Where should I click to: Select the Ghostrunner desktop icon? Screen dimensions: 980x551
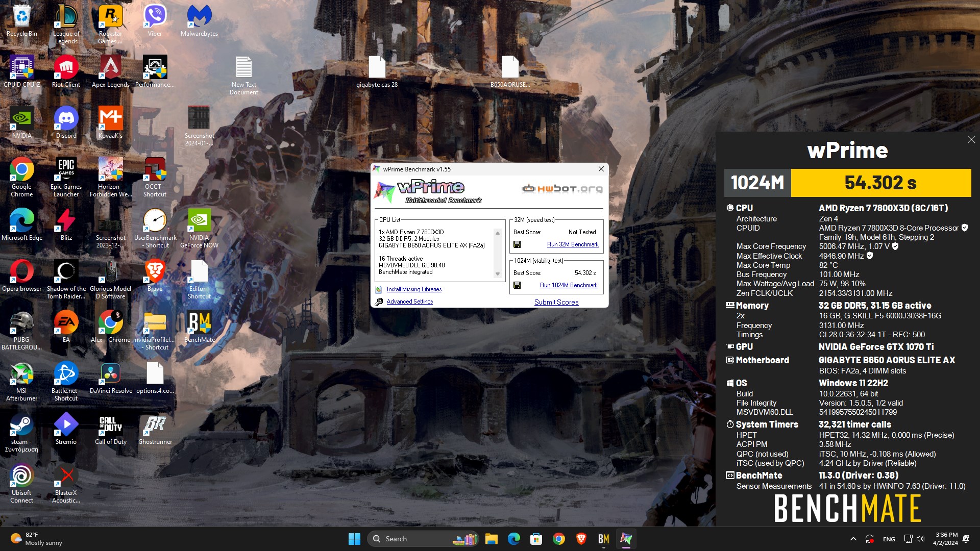pyautogui.click(x=155, y=429)
